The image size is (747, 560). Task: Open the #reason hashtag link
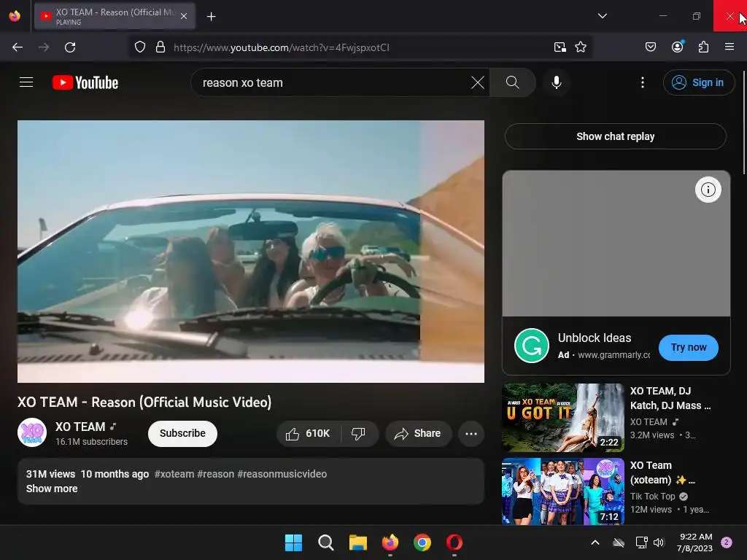click(215, 474)
